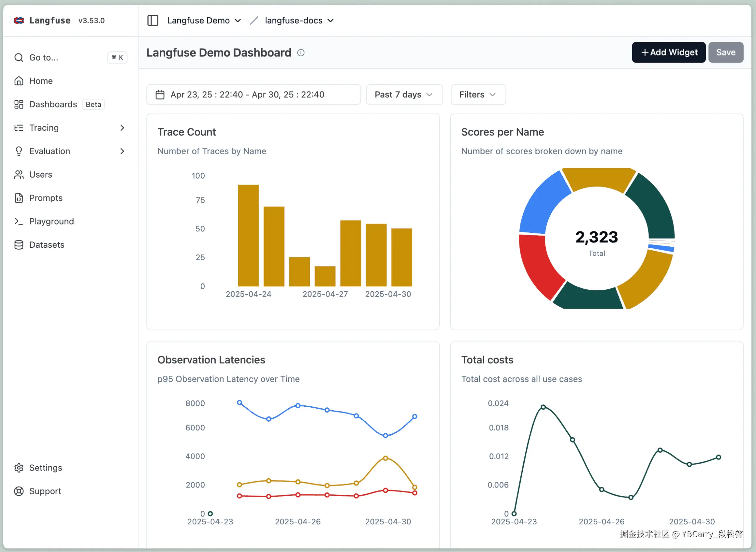This screenshot has height=552, width=756.
Task: Expand the Evaluation section chevron
Action: (122, 151)
